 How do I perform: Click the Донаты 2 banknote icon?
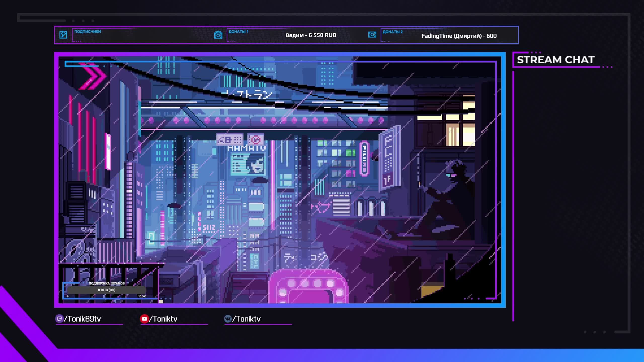(x=372, y=35)
